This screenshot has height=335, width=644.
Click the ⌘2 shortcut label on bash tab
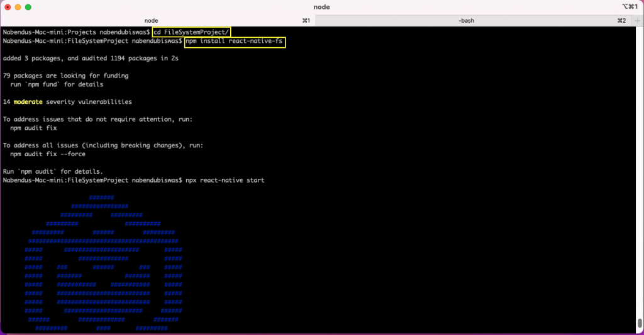621,21
